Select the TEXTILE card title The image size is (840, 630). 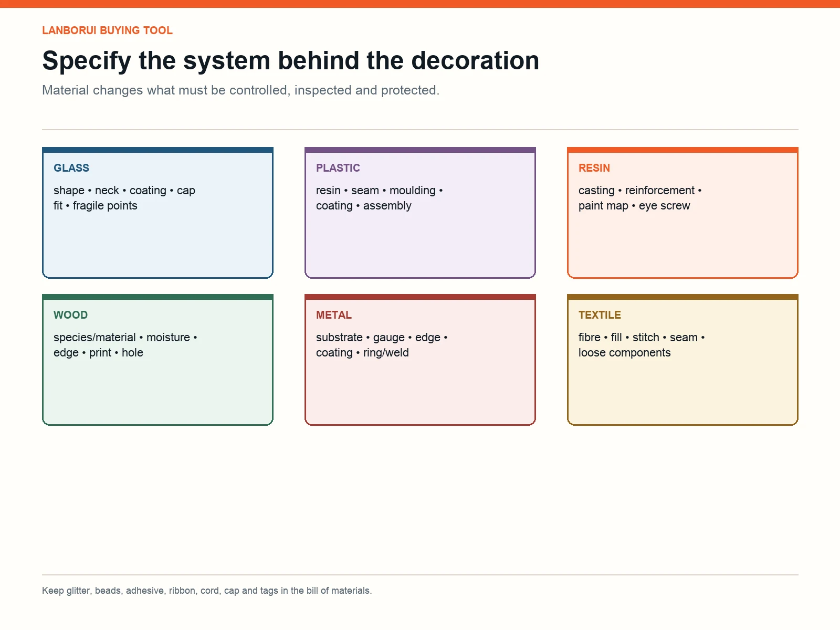click(x=600, y=315)
